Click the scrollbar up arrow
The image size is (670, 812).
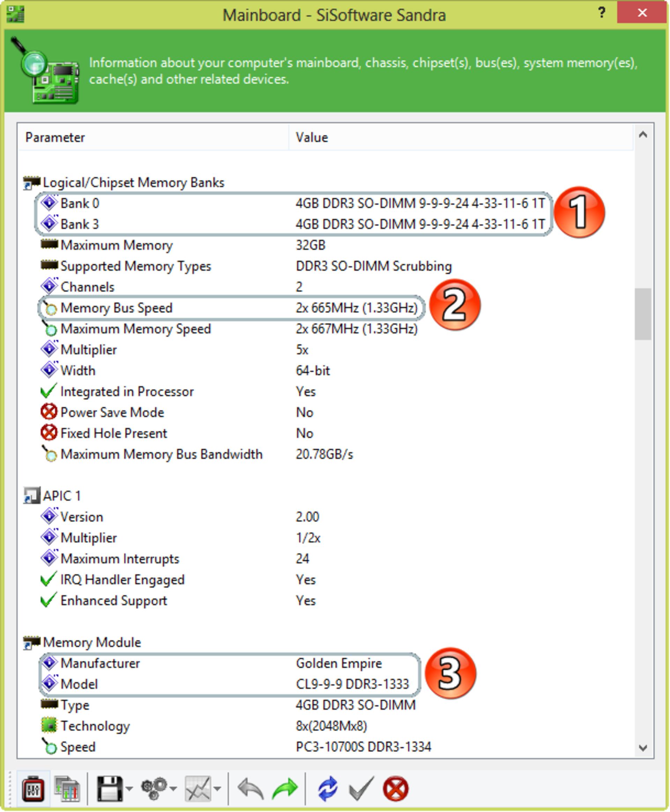point(643,135)
